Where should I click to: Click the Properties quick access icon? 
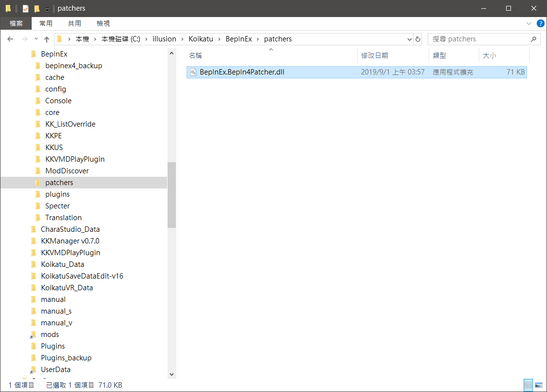[26, 8]
